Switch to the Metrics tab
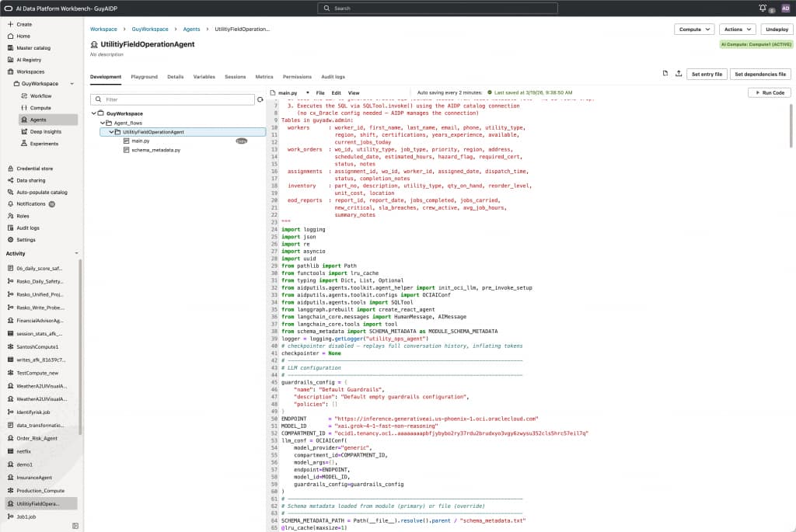 click(x=264, y=77)
